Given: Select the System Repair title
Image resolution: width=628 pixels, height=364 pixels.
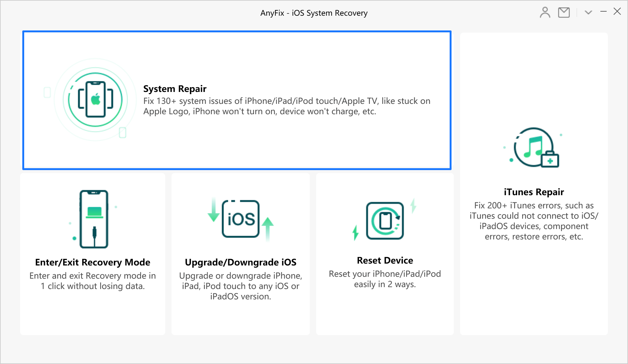Looking at the screenshot, I should point(175,89).
